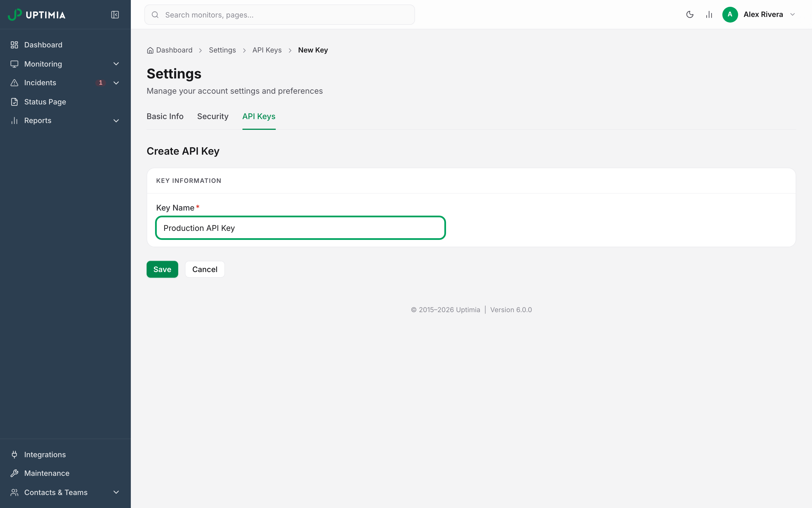
Task: Click the green avatar letter A
Action: 730,14
